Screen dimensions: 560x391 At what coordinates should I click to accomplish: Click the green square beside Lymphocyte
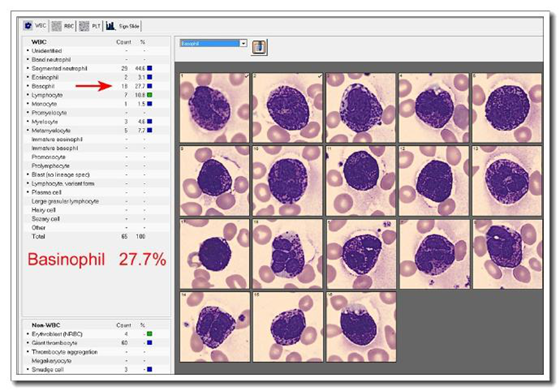tap(150, 95)
